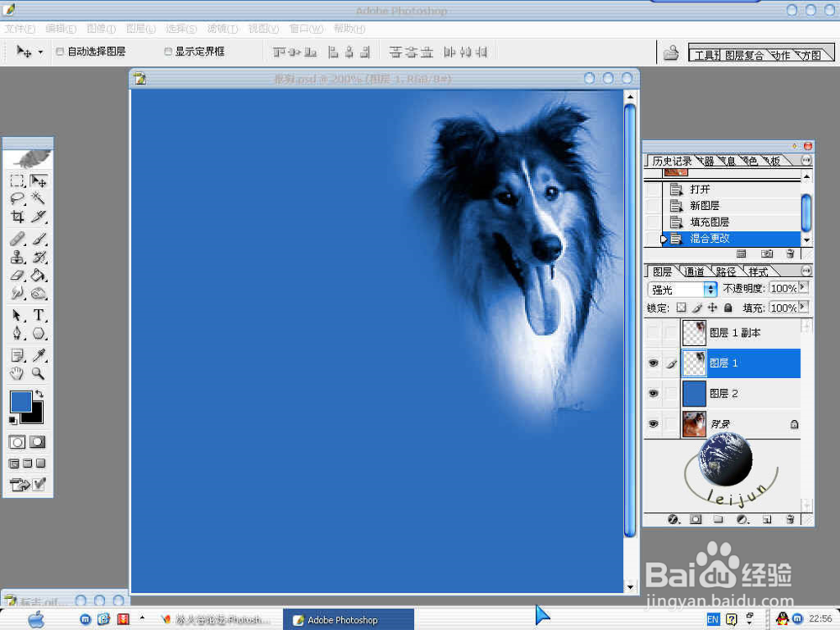Hide 图层 2 eye icon
The image size is (840, 630).
[653, 393]
